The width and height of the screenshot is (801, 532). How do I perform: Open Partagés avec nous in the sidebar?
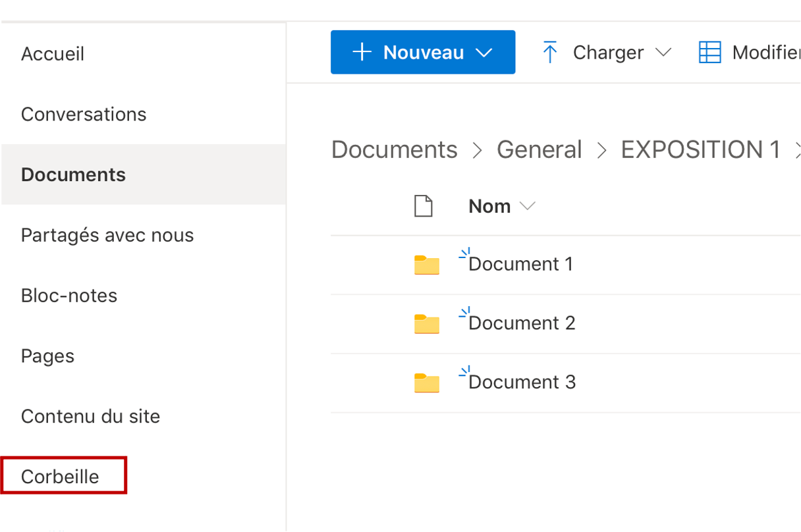(107, 235)
